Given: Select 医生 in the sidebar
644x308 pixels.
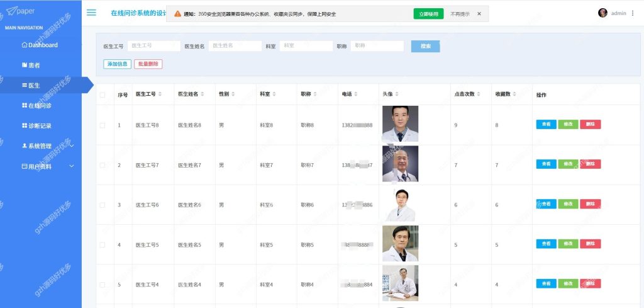Looking at the screenshot, I should coord(31,85).
